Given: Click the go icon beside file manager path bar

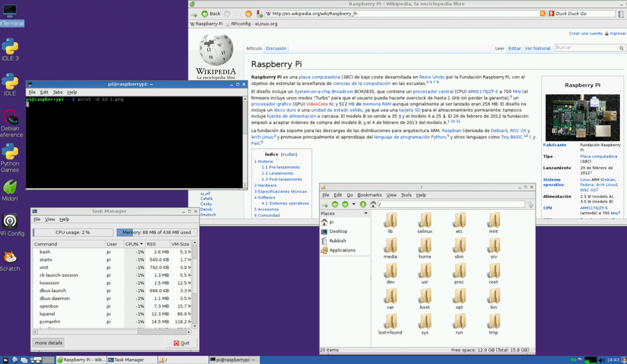Looking at the screenshot, I should click(x=530, y=204).
